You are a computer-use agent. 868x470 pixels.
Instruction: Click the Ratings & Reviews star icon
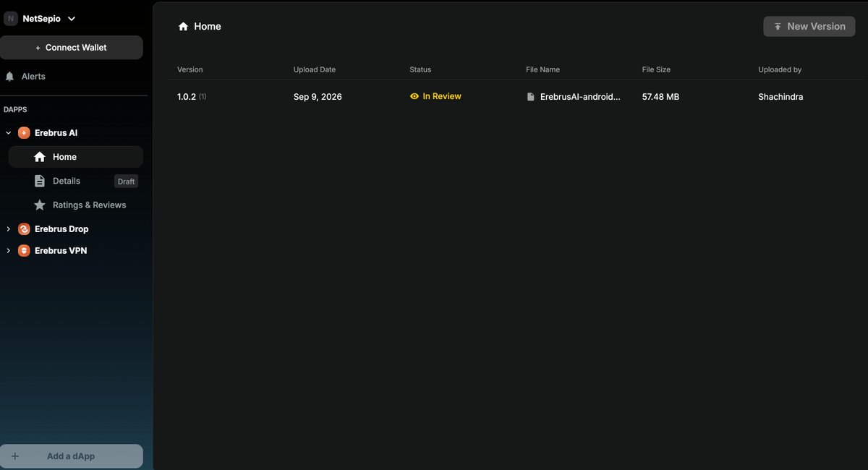pos(40,205)
